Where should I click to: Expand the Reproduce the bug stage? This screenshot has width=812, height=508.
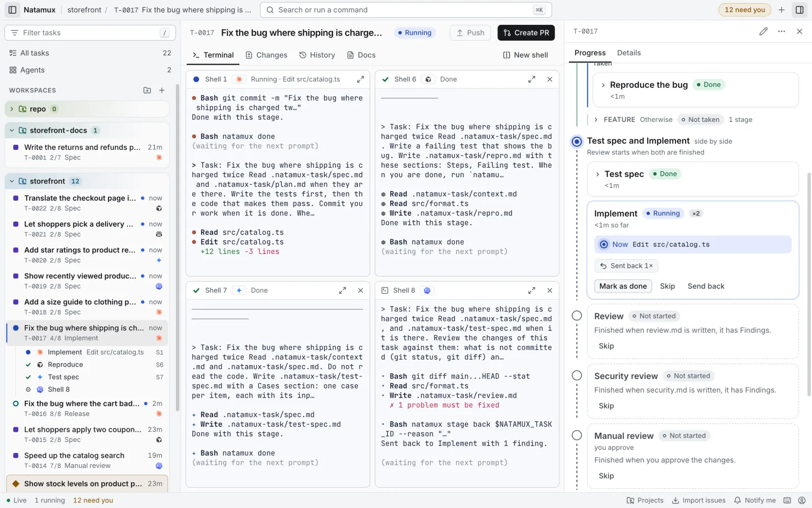603,85
